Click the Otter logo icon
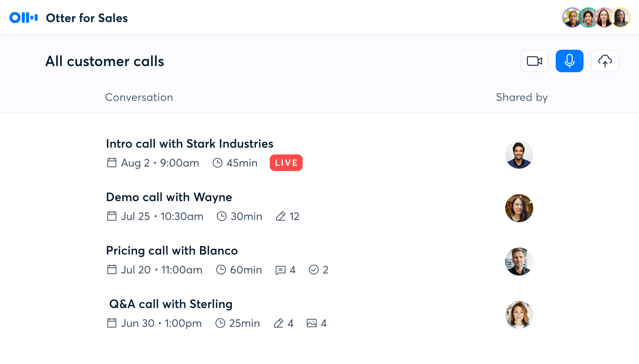639x364 pixels. point(24,18)
